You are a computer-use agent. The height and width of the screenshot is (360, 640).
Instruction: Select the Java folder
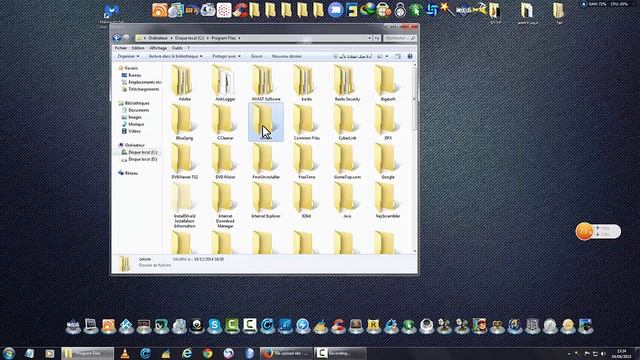[x=347, y=200]
